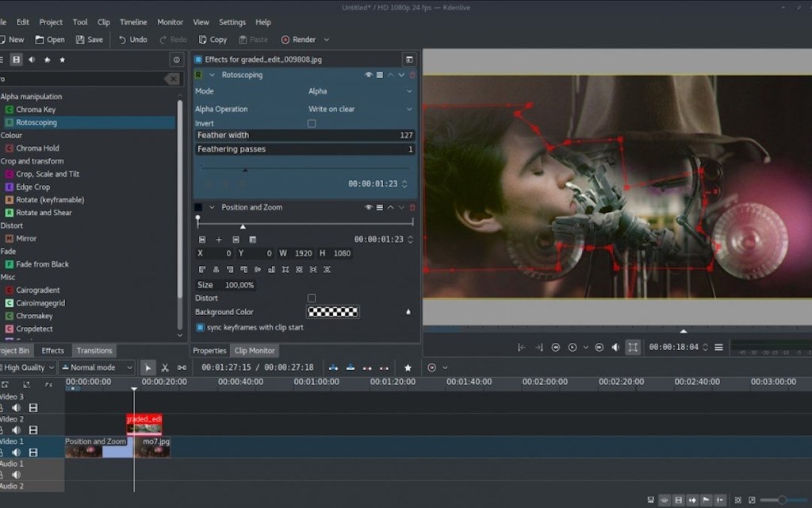Open the Timeline menu
812x508 pixels.
133,21
